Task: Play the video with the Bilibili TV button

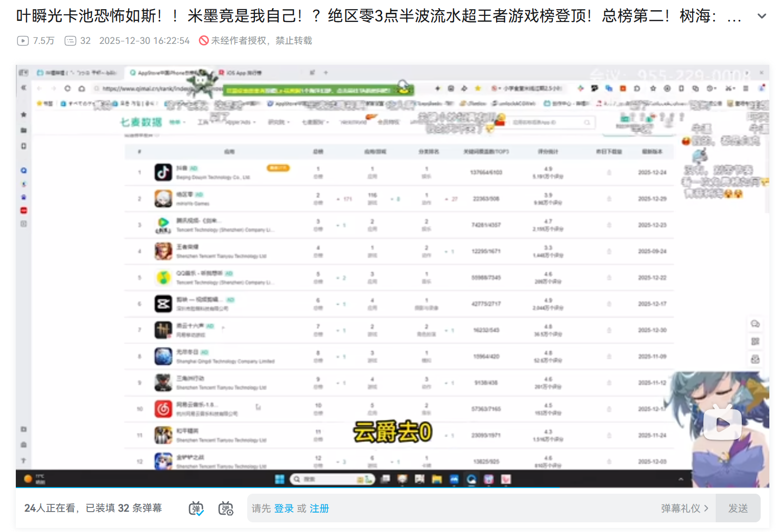Action: (722, 422)
